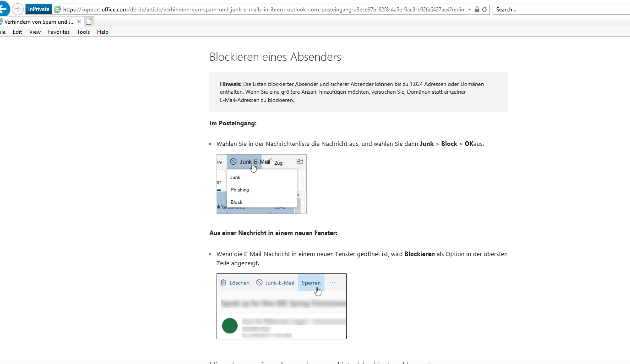Click the bold 'OK' in the first bullet sentence
This screenshot has height=364, width=630.
click(x=469, y=144)
